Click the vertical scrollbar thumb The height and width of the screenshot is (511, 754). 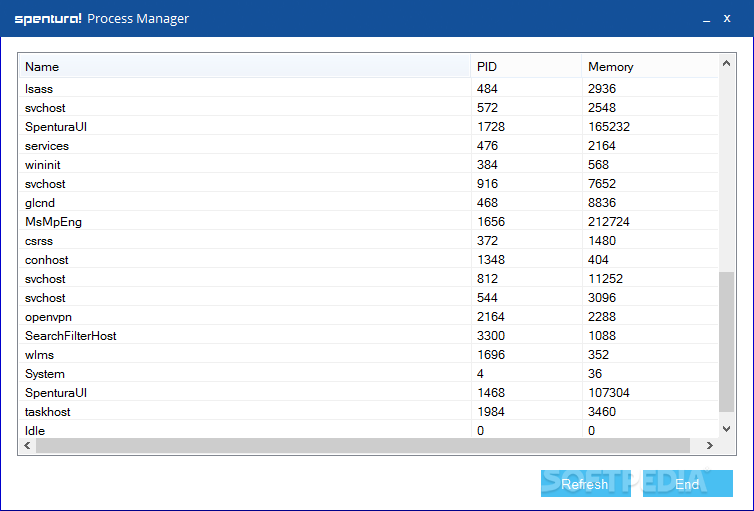[727, 342]
